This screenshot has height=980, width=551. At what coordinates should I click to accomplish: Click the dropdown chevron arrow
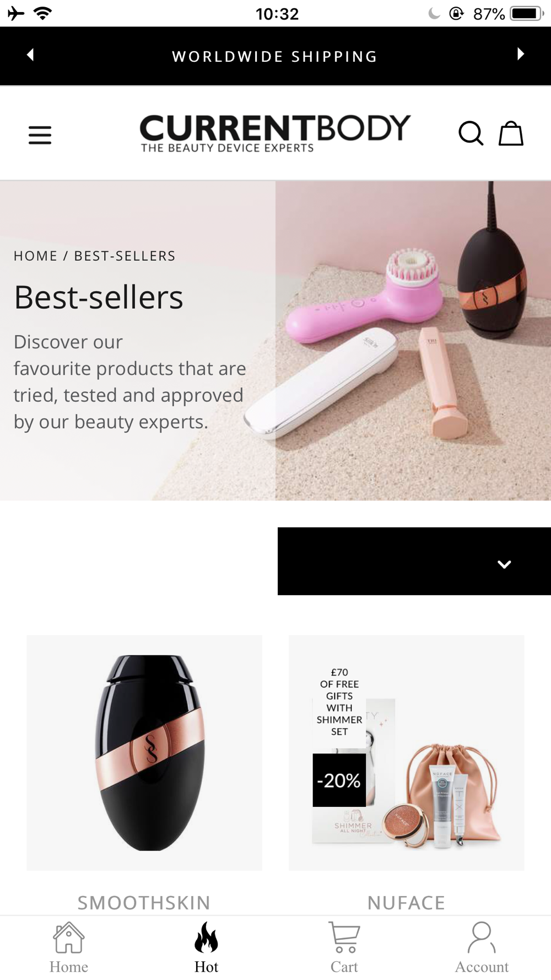point(504,564)
